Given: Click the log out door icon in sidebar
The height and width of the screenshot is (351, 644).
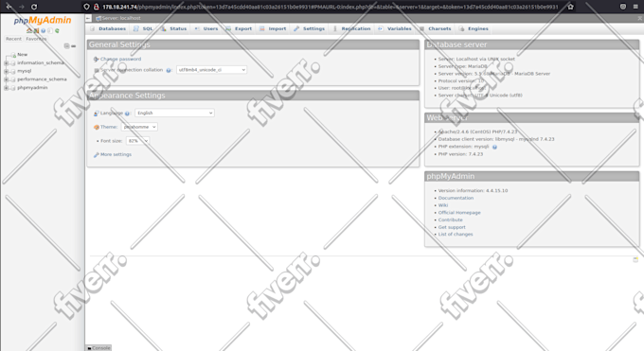Looking at the screenshot, I should coord(36,31).
